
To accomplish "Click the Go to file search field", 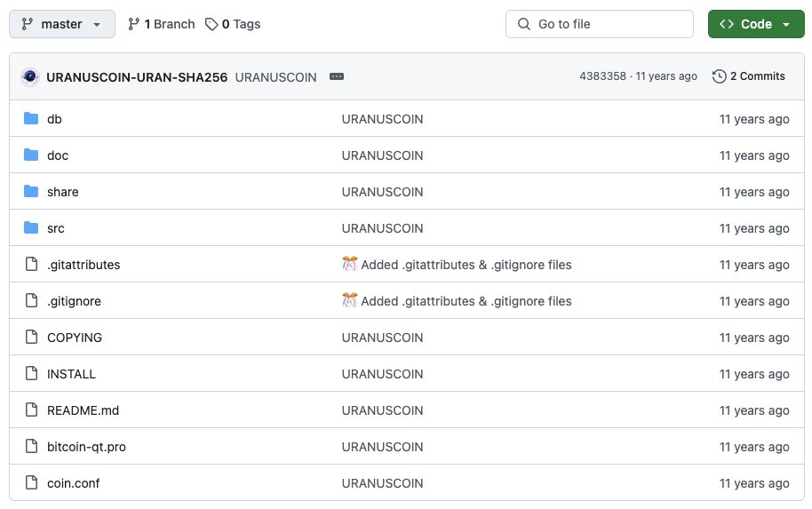I will [599, 24].
